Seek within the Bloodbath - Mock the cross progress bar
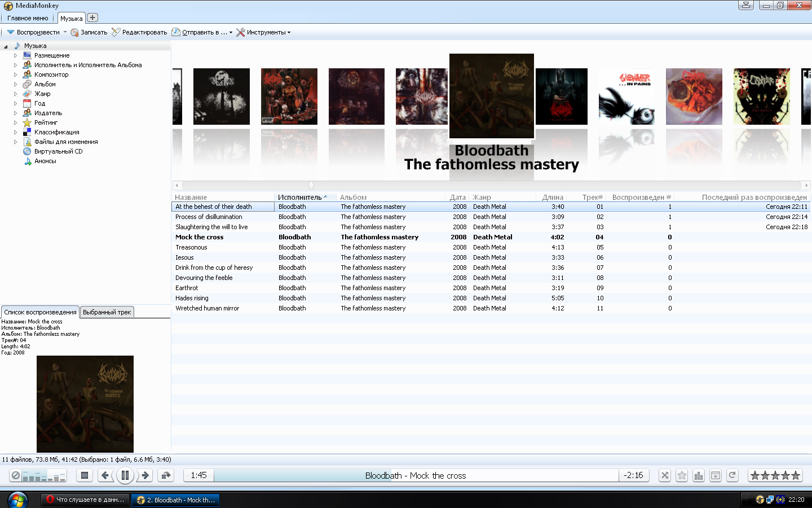The height and width of the screenshot is (508, 812). click(x=416, y=475)
